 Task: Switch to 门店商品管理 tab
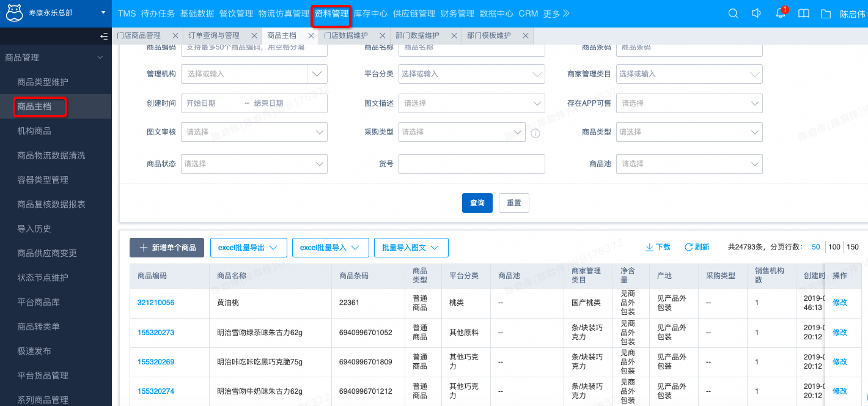(x=139, y=35)
